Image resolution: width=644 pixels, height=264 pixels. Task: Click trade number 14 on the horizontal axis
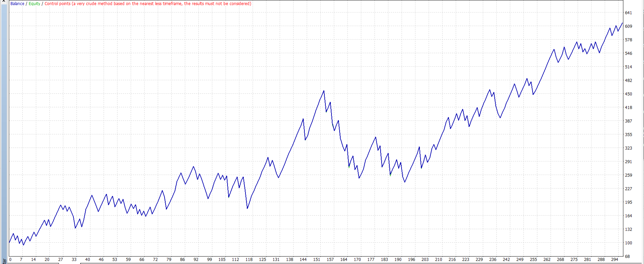pos(33,260)
